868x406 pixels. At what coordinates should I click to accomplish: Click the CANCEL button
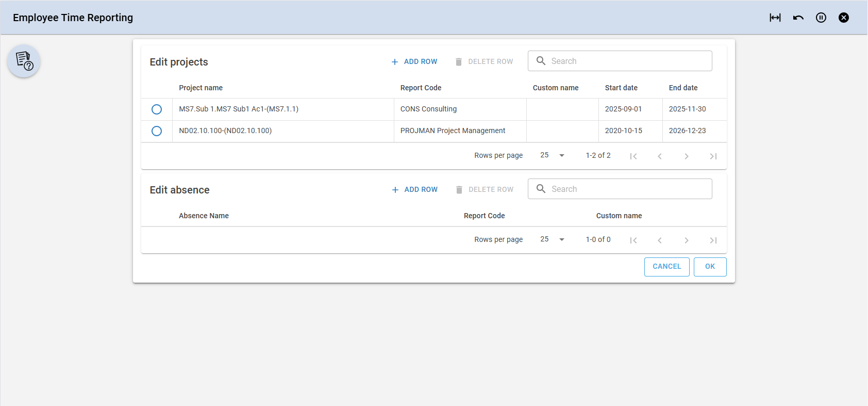666,267
